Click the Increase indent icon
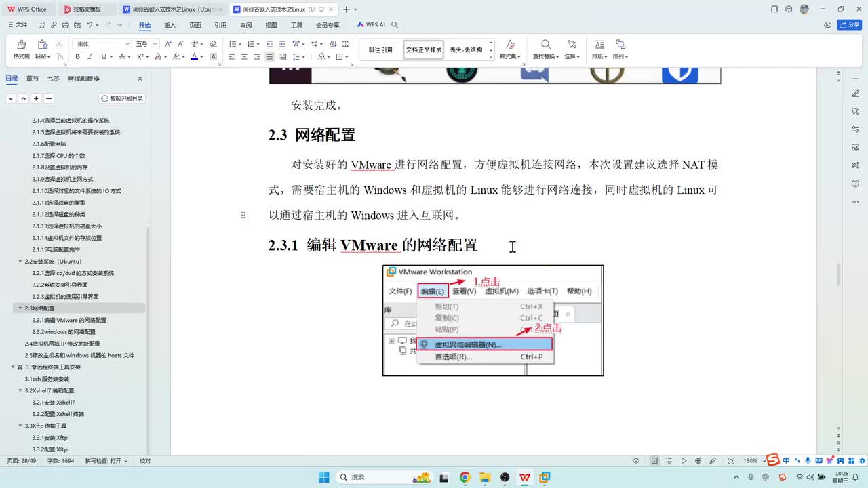Viewport: 868px width, 488px height. coord(282,44)
